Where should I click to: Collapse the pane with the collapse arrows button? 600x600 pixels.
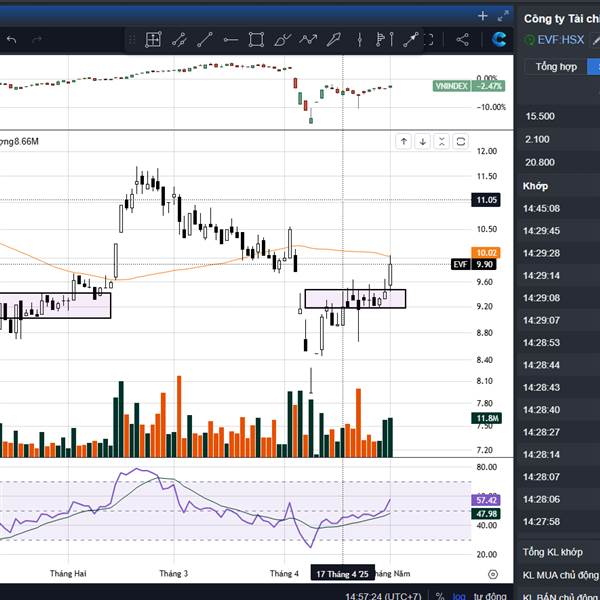pyautogui.click(x=442, y=142)
